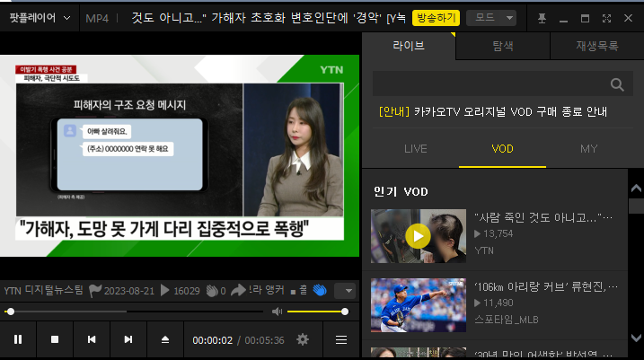The width and height of the screenshot is (644, 360).
Task: Select the MY sub-tab
Action: pyautogui.click(x=589, y=149)
